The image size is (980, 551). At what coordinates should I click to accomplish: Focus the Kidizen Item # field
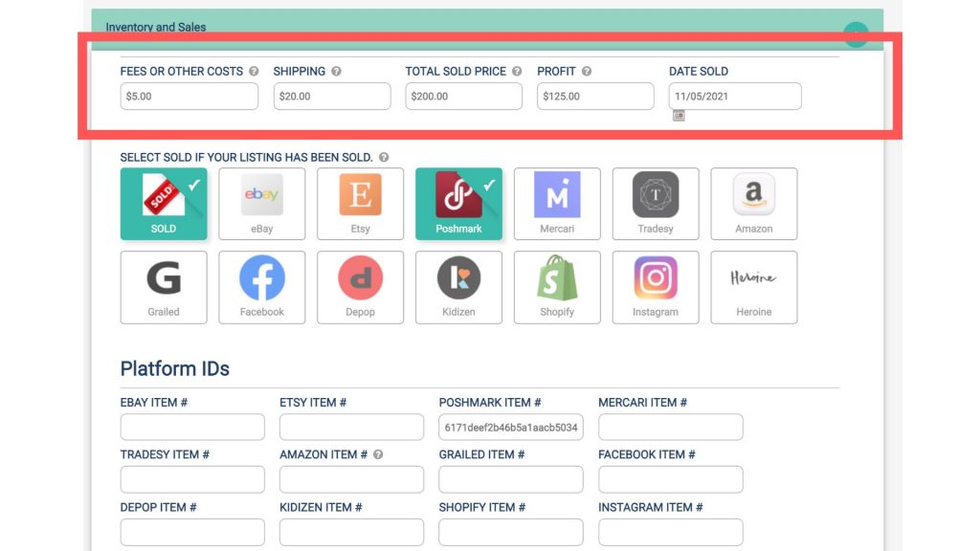(352, 532)
